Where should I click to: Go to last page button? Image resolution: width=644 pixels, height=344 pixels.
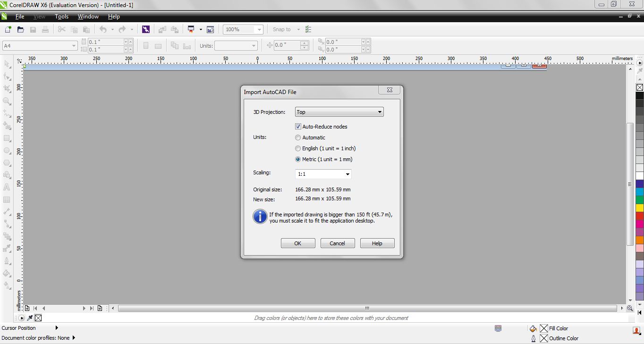pyautogui.click(x=92, y=308)
